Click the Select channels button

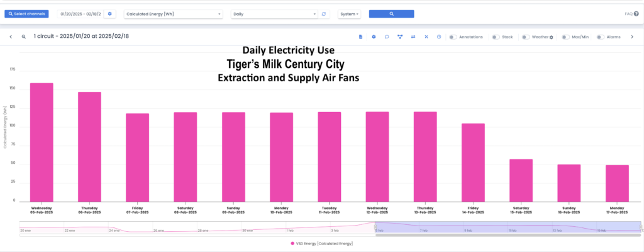26,14
